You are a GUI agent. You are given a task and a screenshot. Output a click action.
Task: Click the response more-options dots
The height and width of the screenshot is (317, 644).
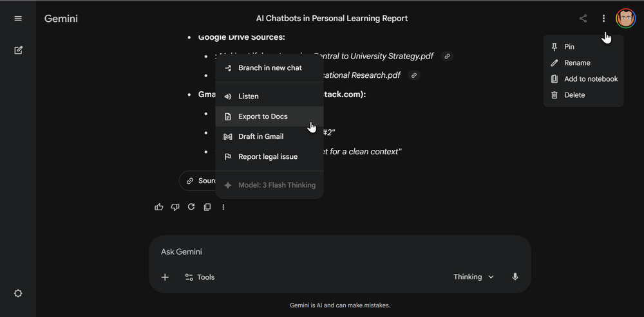tap(223, 207)
